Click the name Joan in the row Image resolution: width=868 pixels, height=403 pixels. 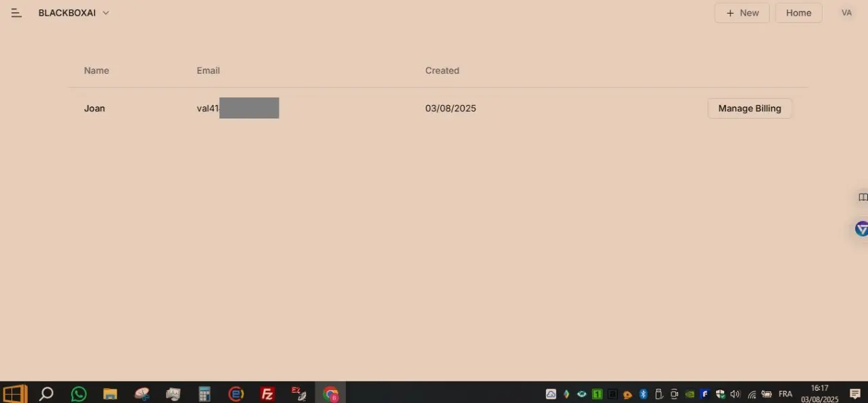[94, 108]
